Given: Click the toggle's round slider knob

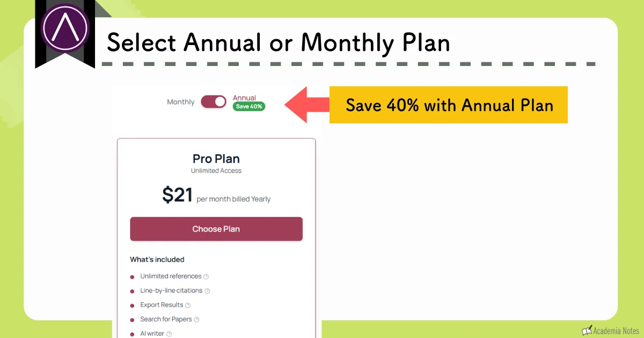Looking at the screenshot, I should point(219,101).
